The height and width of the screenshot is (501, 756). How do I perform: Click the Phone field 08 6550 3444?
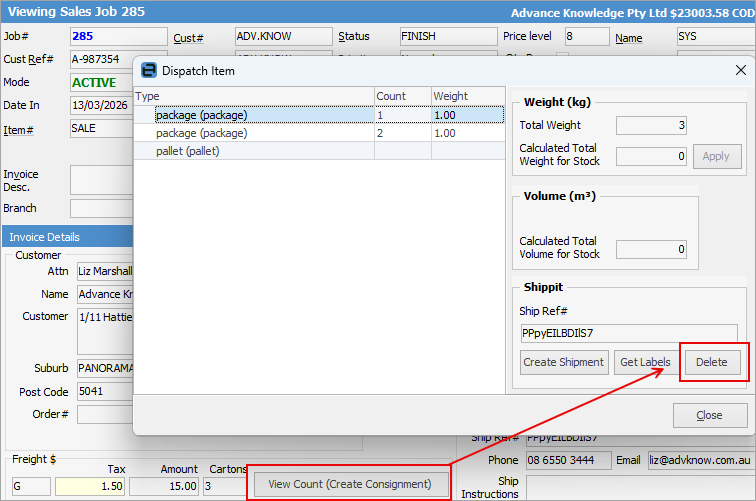[x=568, y=460]
